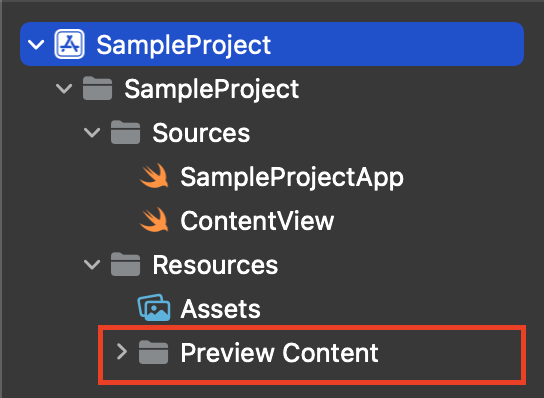Select the highlighted SampleProject project row
Image resolution: width=544 pixels, height=398 pixels.
272,44
